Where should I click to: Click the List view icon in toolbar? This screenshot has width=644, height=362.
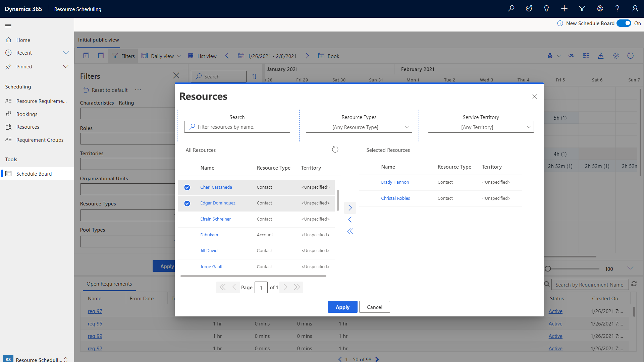coord(191,56)
